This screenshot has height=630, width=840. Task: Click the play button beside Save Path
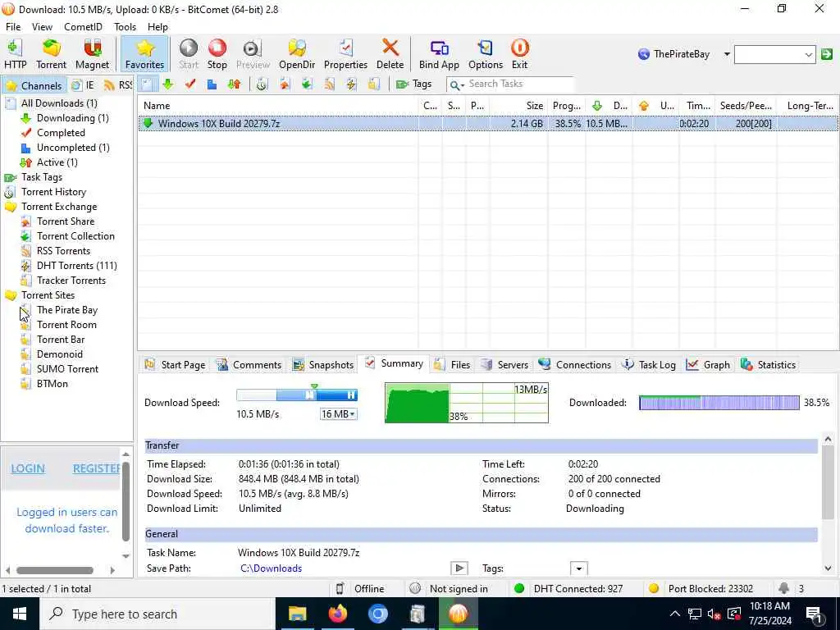[x=459, y=568]
